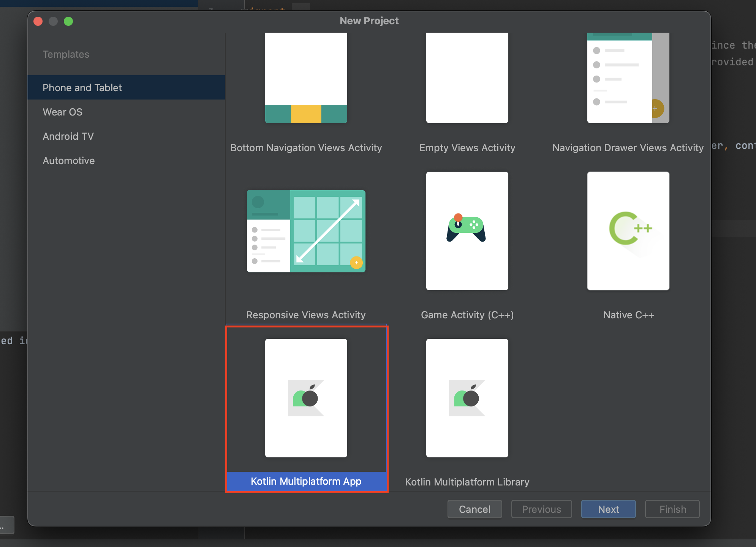Screen dimensions: 756x547
Task: Click the Kotlin Multiplatform App label
Action: click(x=306, y=481)
